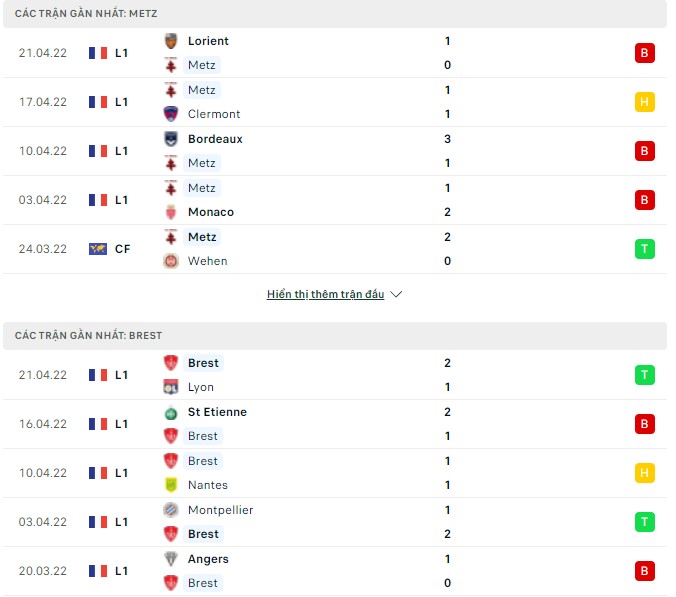Click the Montpellier club crest icon
The height and width of the screenshot is (597, 676).
pos(171,510)
